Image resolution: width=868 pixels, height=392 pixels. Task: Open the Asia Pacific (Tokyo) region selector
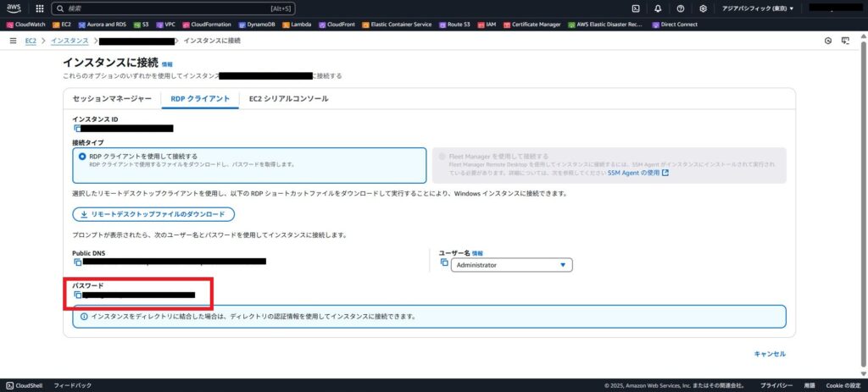[755, 8]
